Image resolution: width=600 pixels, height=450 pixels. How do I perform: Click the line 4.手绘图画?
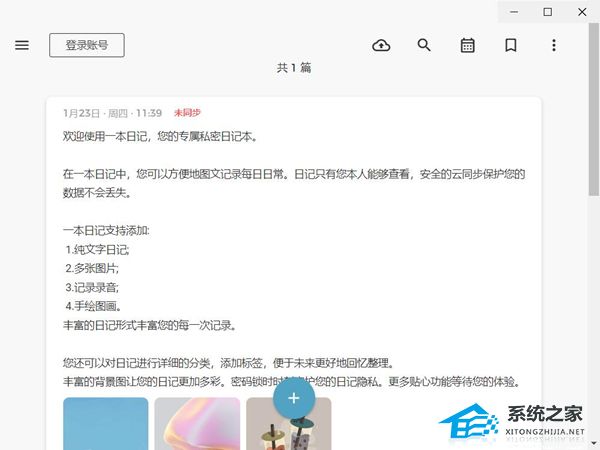(93, 306)
